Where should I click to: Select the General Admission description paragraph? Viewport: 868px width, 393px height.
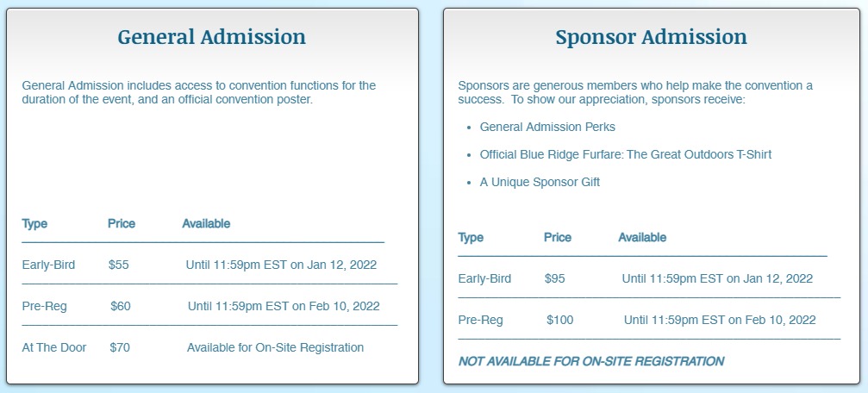[199, 92]
